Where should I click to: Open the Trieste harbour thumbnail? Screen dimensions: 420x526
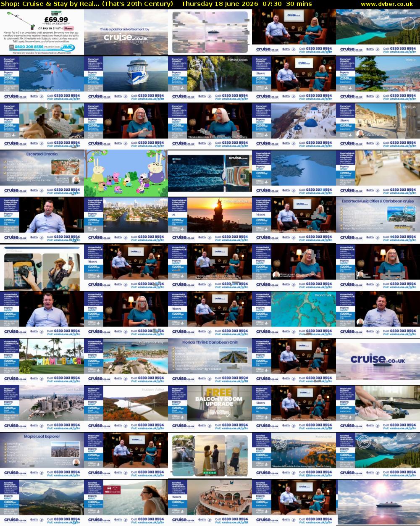[x=378, y=79]
